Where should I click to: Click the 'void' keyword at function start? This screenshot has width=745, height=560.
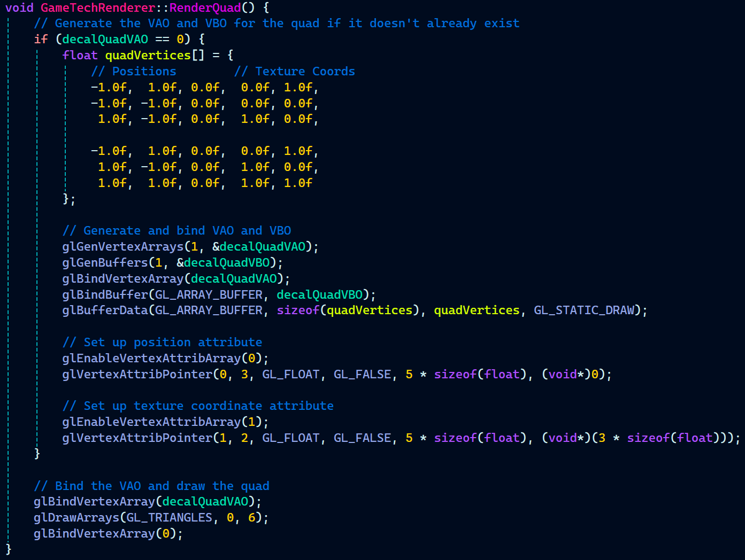coord(19,7)
